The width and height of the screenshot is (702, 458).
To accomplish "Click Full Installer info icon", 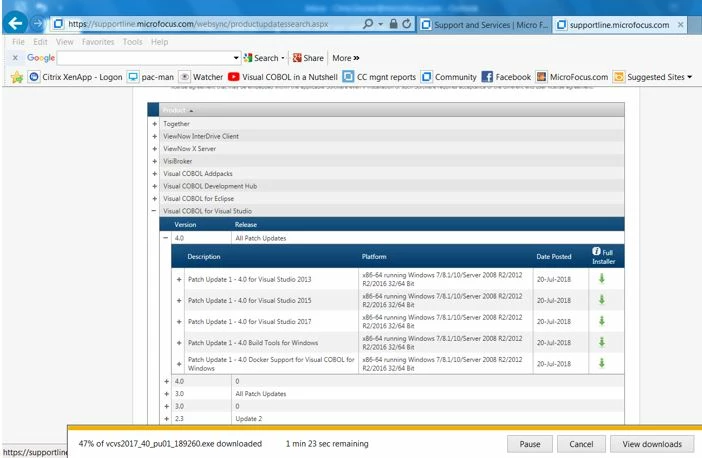I will pyautogui.click(x=596, y=251).
